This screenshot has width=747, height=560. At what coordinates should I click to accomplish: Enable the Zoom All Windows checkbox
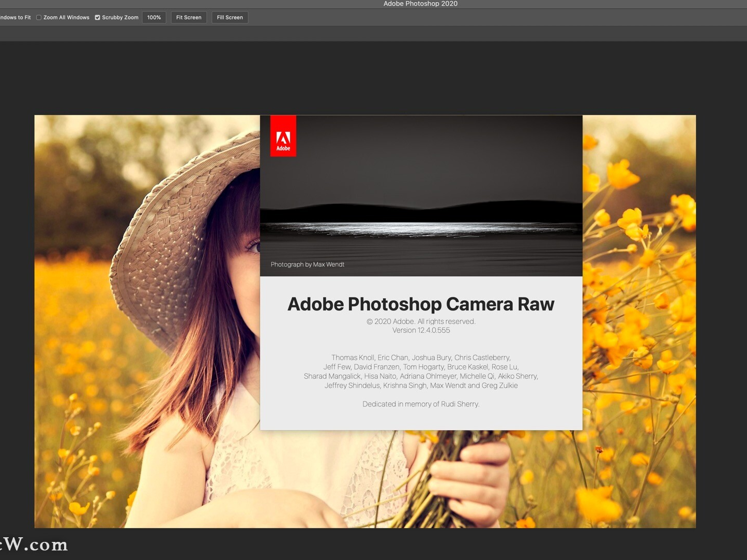[39, 17]
